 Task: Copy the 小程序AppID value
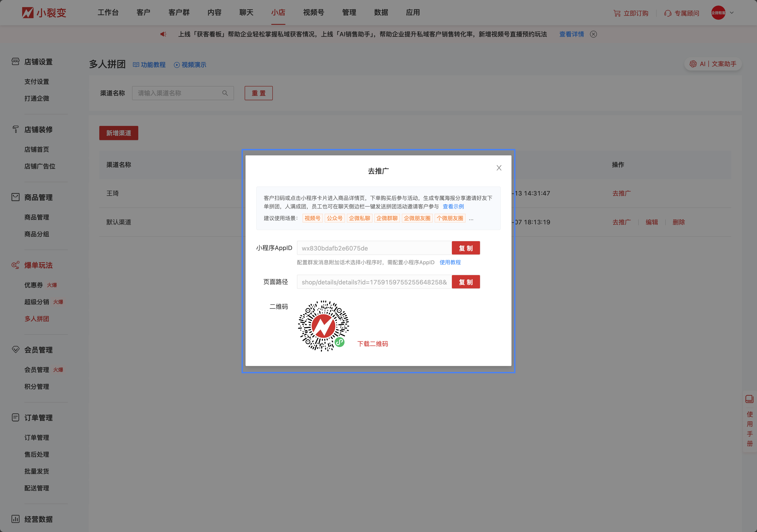pyautogui.click(x=466, y=248)
